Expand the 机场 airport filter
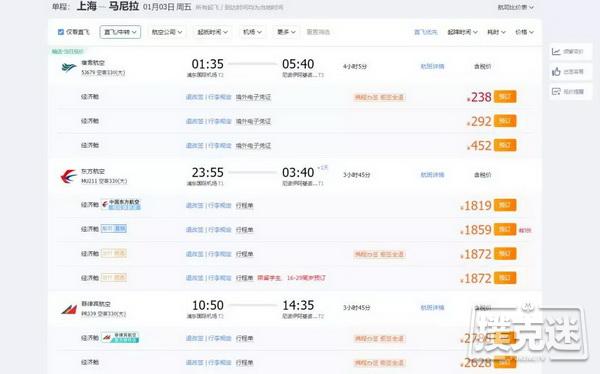The height and width of the screenshot is (374, 600). click(252, 32)
